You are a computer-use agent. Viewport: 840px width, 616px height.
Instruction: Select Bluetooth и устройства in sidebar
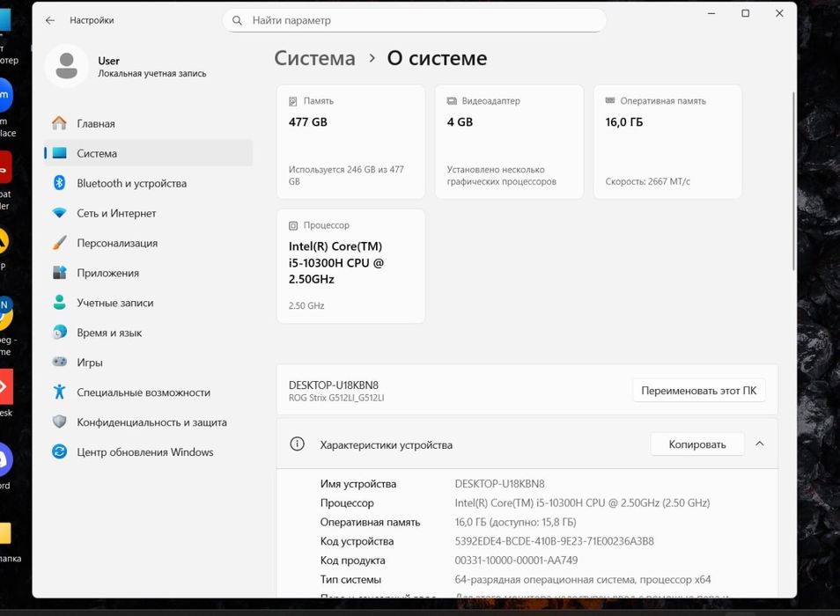click(x=149, y=183)
